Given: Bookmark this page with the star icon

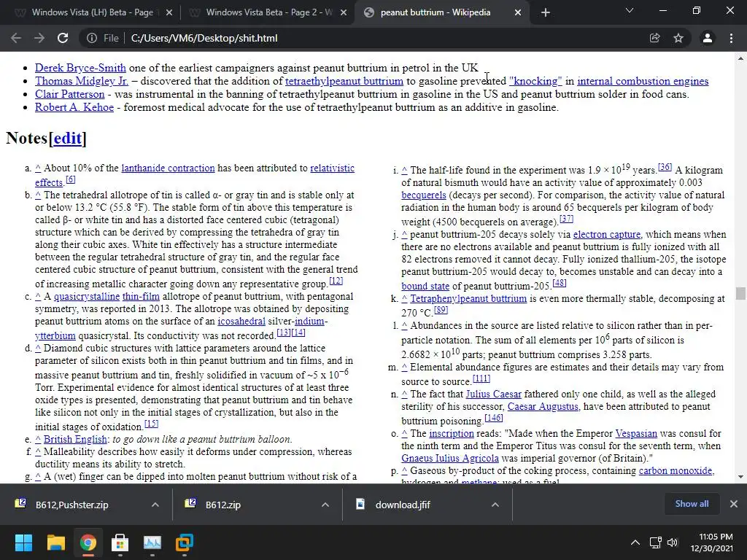Looking at the screenshot, I should (678, 38).
